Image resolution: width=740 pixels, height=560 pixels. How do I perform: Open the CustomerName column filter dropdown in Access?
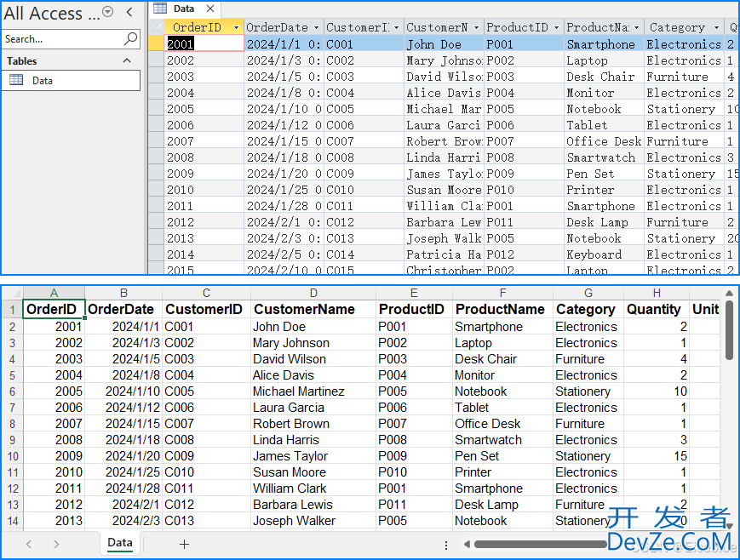(x=476, y=28)
